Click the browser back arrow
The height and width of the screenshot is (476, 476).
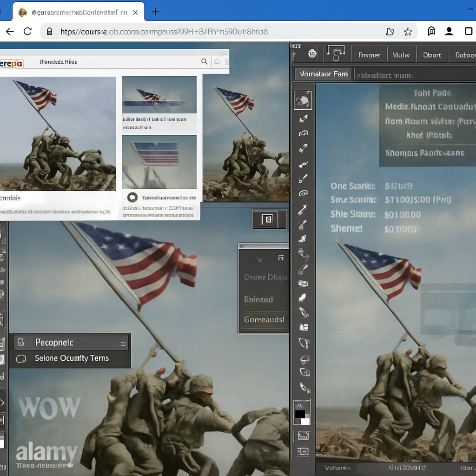(10, 32)
